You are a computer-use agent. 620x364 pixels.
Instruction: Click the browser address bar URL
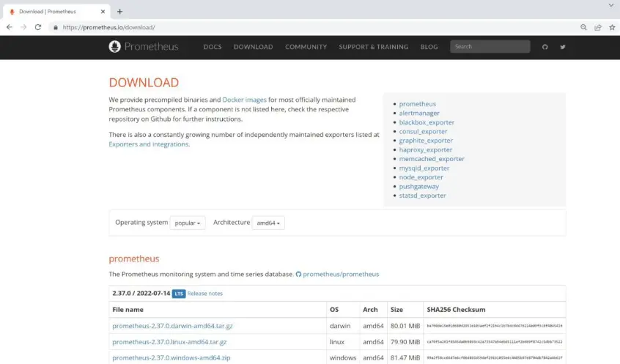click(x=108, y=27)
